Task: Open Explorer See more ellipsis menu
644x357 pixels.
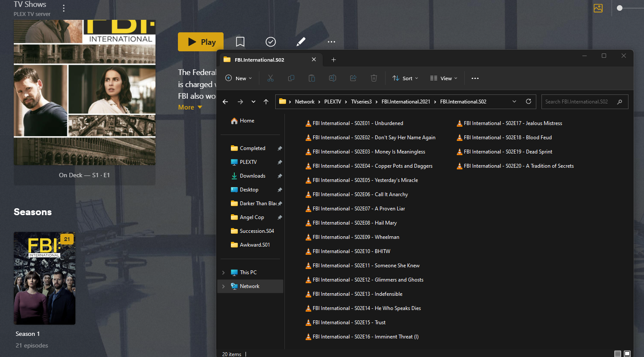Action: click(475, 78)
